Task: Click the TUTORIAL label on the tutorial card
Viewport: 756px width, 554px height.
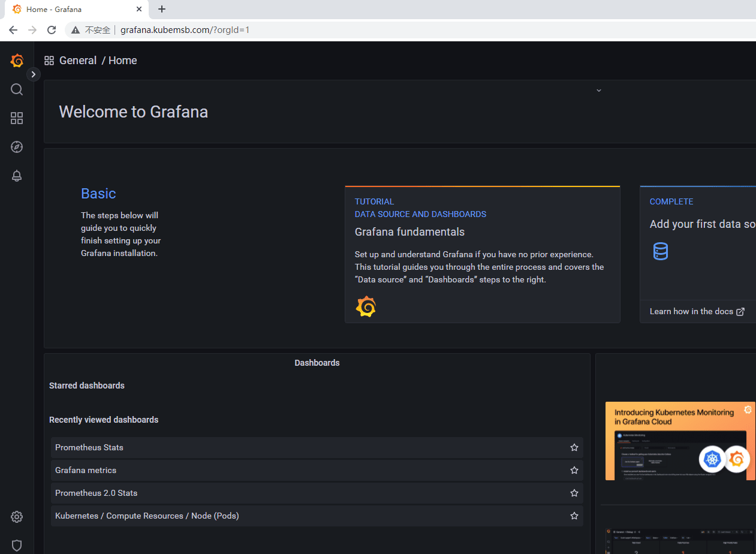Action: click(374, 201)
